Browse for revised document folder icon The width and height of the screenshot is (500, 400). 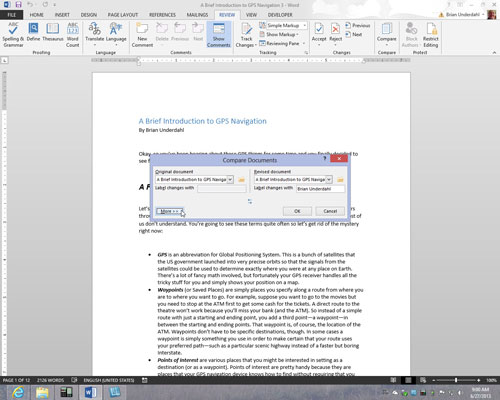click(340, 180)
